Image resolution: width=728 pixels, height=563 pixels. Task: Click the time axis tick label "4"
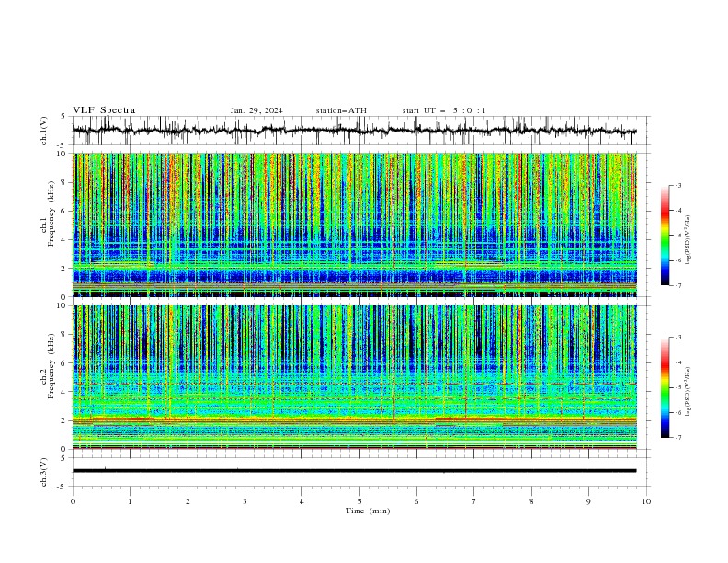tap(301, 501)
